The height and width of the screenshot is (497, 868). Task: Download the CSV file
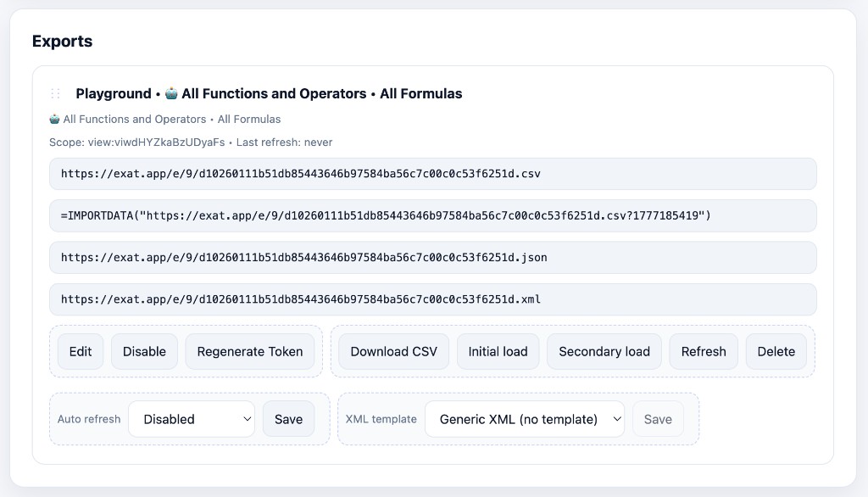tap(393, 350)
